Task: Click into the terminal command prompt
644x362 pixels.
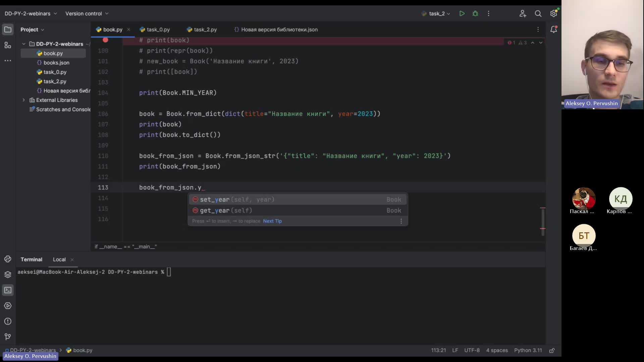Action: (169, 272)
